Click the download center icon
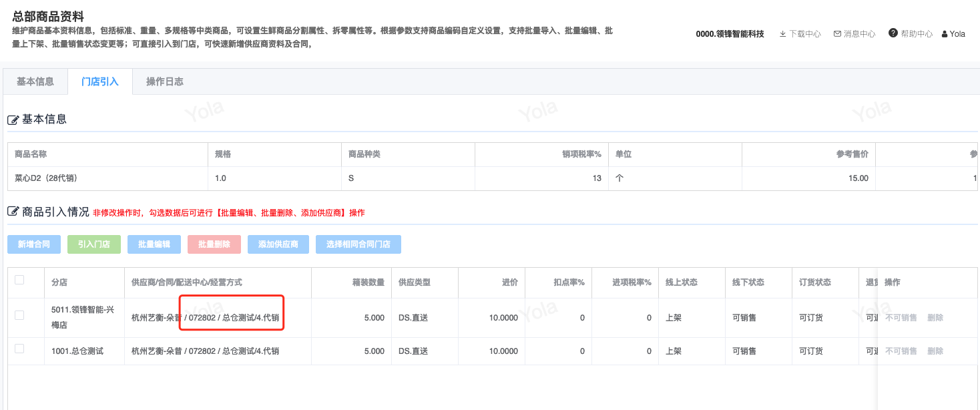The height and width of the screenshot is (410, 980). [783, 34]
